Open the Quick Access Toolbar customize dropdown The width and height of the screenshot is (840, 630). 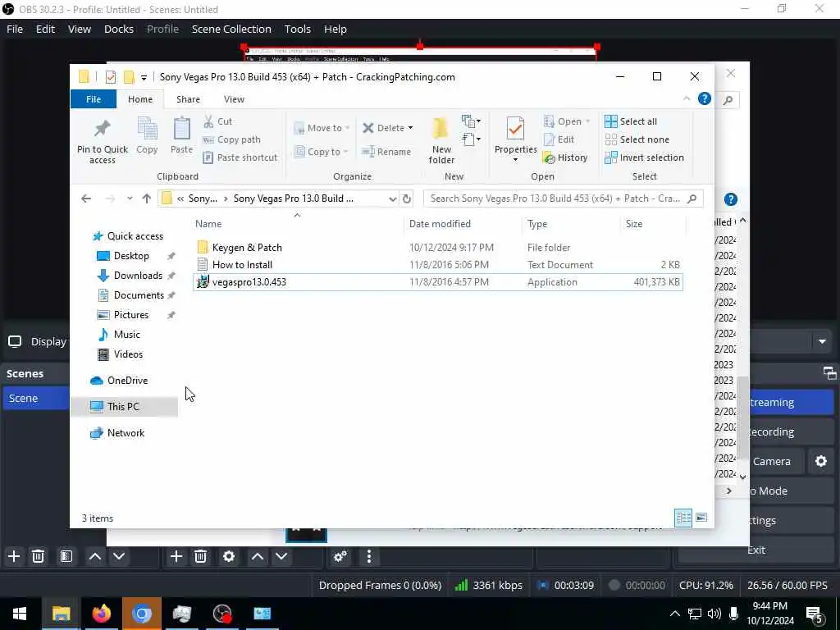tap(144, 78)
